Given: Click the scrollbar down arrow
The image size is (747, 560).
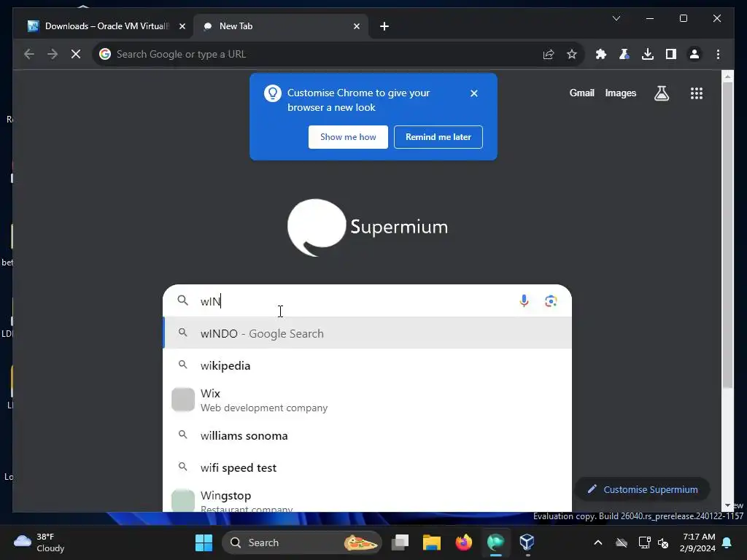Looking at the screenshot, I should coord(727,505).
